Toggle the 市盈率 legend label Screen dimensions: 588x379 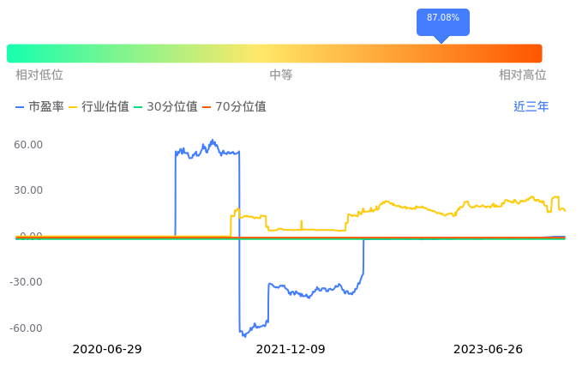coord(46,107)
